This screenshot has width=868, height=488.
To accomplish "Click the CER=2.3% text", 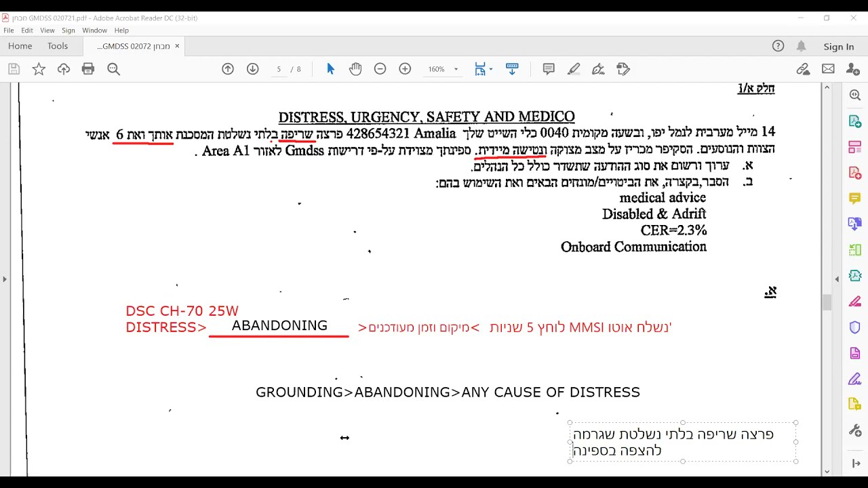I will point(673,230).
